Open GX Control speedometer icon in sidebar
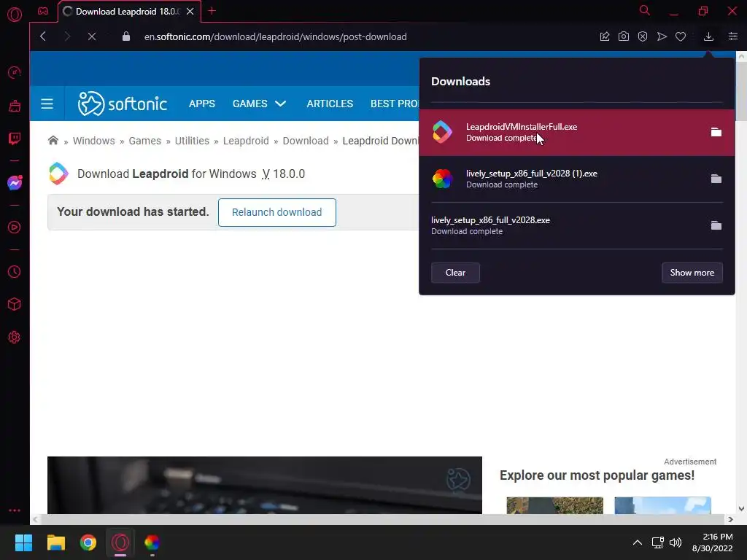This screenshot has width=747, height=560. (15, 72)
